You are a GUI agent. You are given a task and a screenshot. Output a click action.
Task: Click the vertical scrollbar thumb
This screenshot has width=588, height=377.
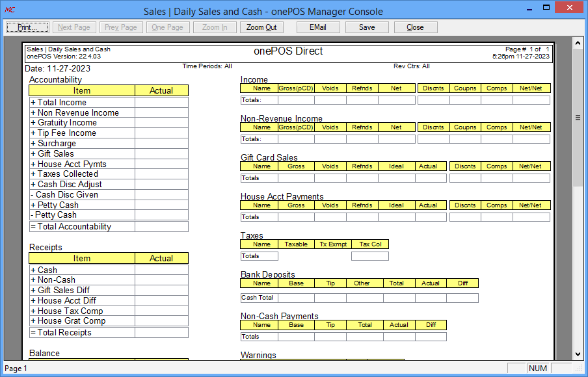[x=578, y=117]
